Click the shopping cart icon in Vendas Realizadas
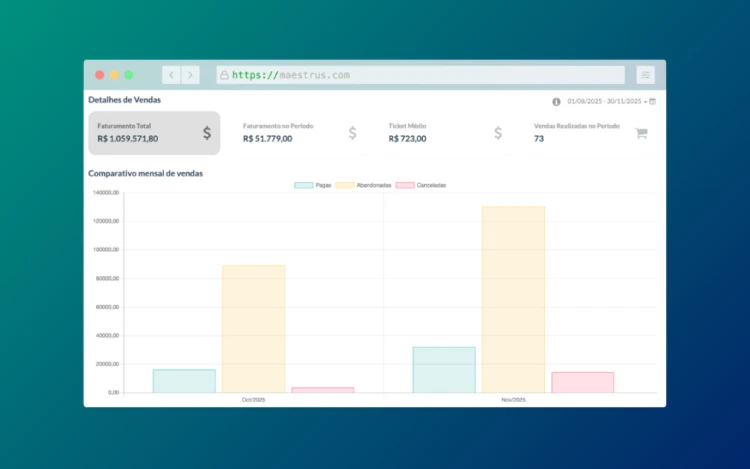Viewport: 750px width, 469px height. [641, 133]
